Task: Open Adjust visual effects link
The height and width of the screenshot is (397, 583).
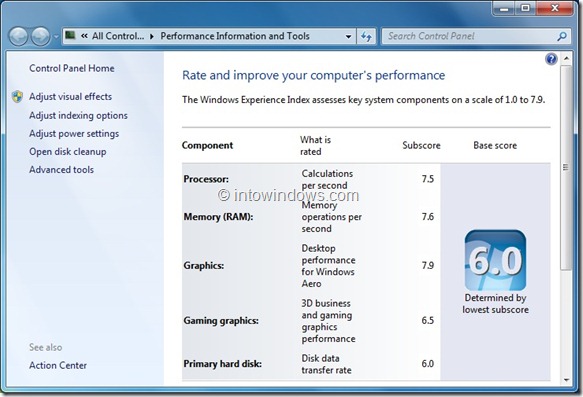Action: tap(71, 97)
